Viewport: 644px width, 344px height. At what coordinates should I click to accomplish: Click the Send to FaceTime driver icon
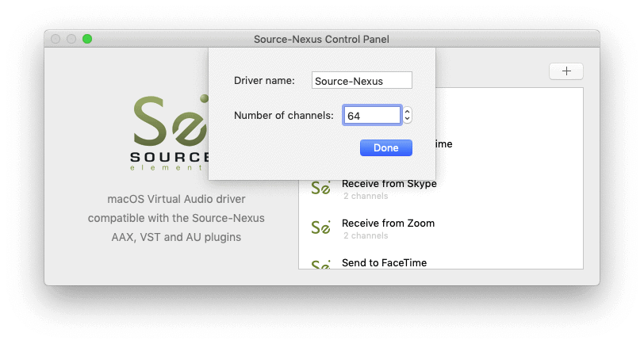click(x=320, y=264)
